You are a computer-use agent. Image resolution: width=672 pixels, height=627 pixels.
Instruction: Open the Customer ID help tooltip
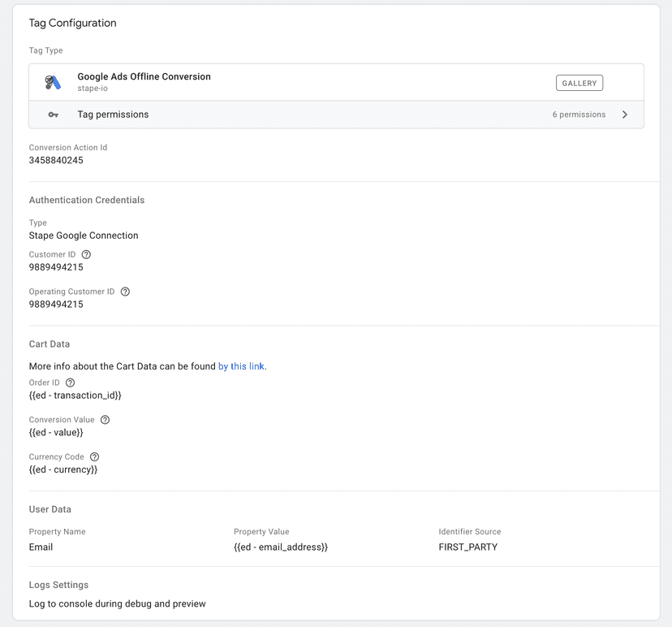[86, 254]
